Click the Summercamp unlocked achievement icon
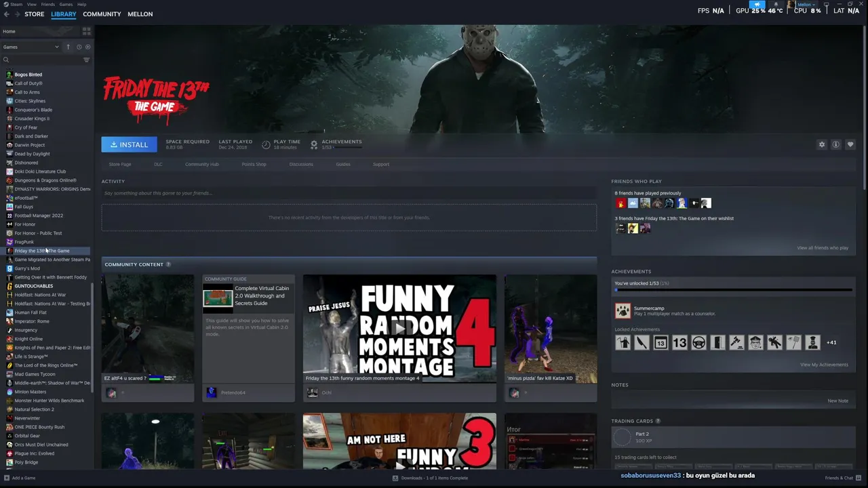Image resolution: width=868 pixels, height=488 pixels. [x=623, y=310]
